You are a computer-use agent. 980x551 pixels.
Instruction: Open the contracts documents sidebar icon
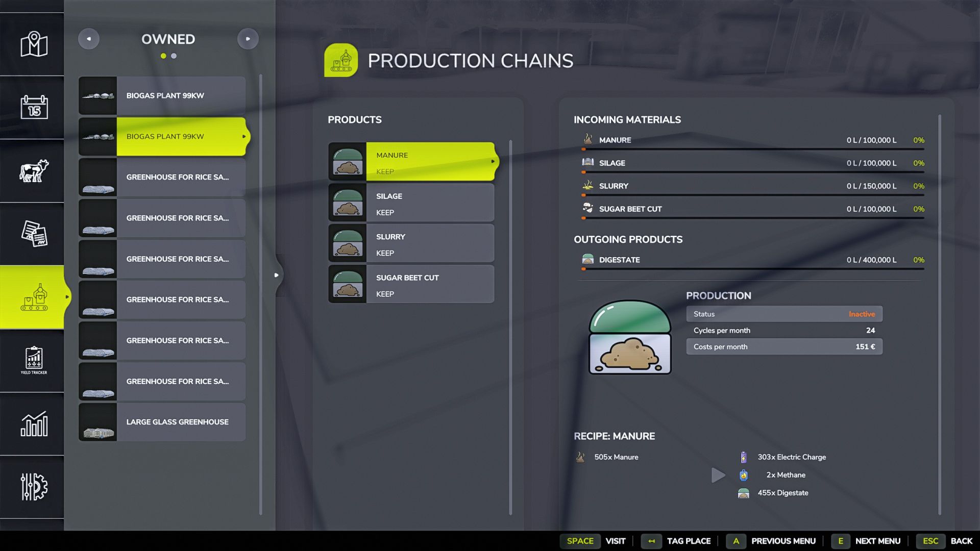click(34, 234)
